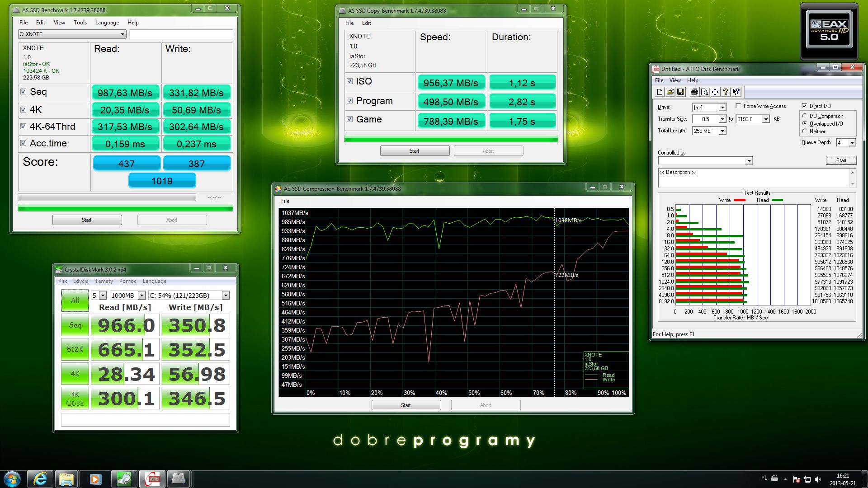This screenshot has height=488, width=868.
Task: Show hidden system tray icons
Action: (x=786, y=479)
